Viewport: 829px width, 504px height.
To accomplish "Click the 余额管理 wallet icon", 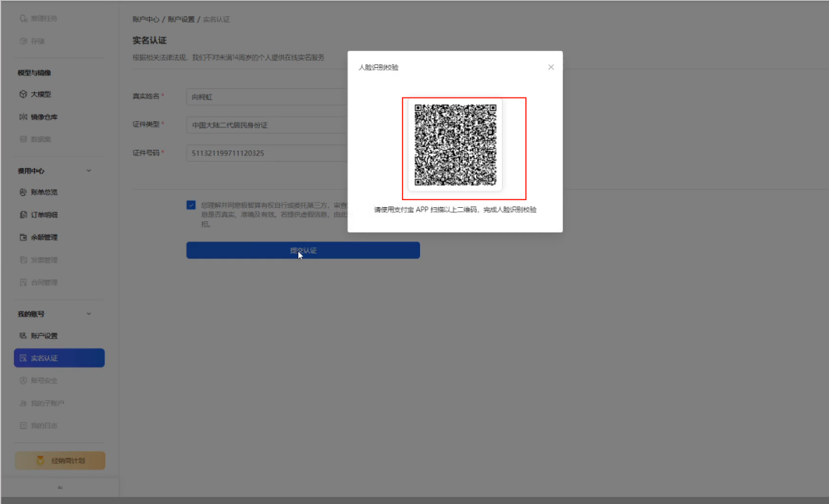I will pos(23,237).
